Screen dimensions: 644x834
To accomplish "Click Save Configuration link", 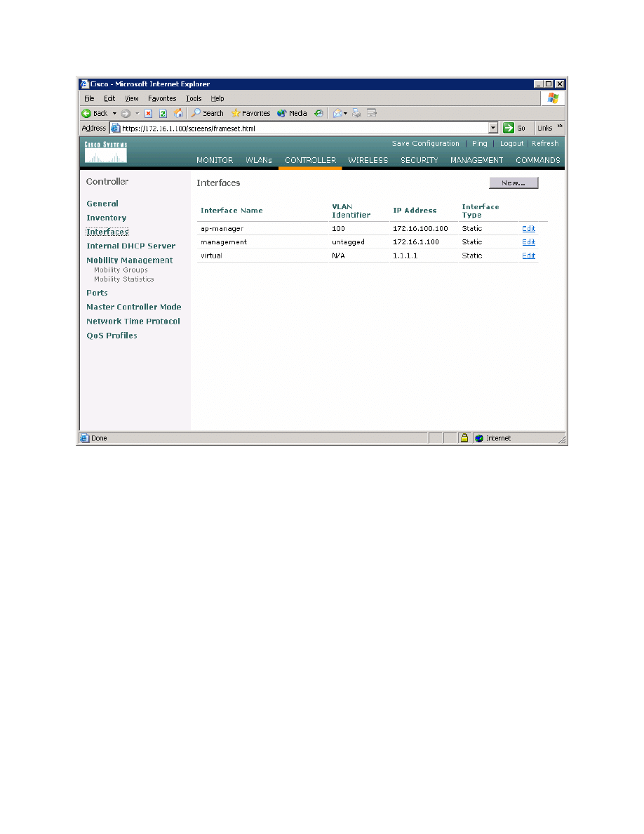I will 425,144.
